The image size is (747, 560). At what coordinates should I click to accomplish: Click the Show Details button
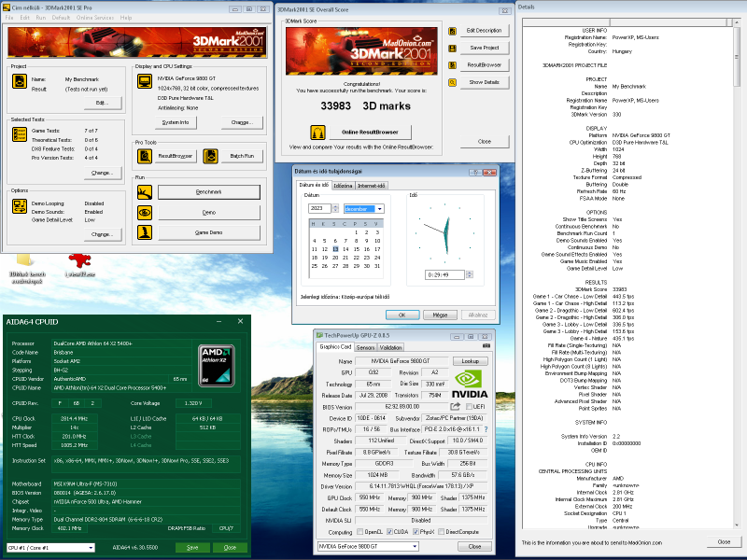[x=485, y=82]
